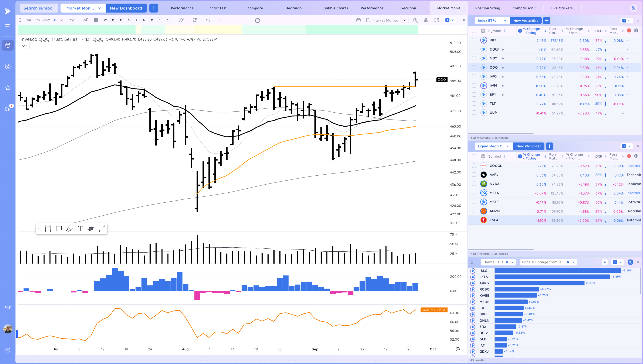Open the Bubble Charts tab
Screen dimensions: 643x364
coord(335,8)
